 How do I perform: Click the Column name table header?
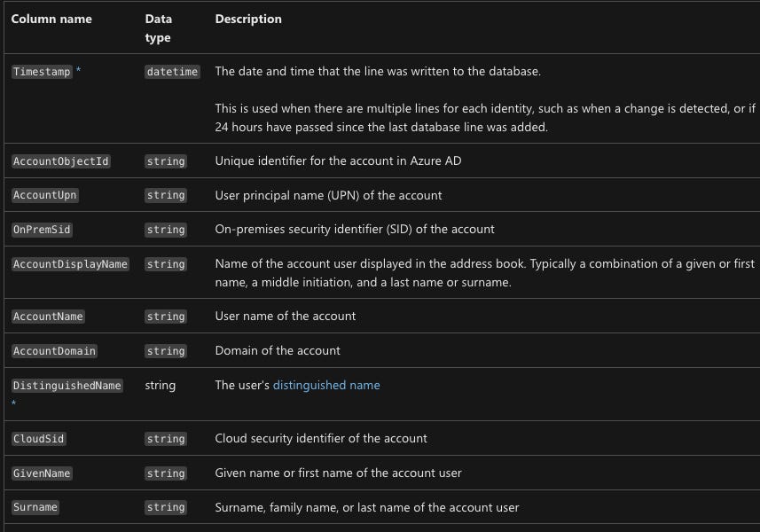click(51, 19)
